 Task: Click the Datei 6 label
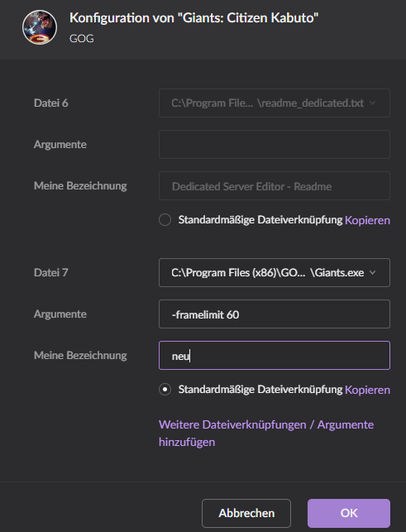[x=51, y=103]
